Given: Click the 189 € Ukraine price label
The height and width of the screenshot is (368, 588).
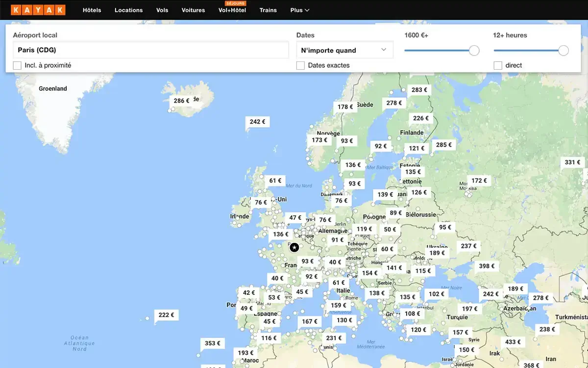Looking at the screenshot, I should coord(437,253).
